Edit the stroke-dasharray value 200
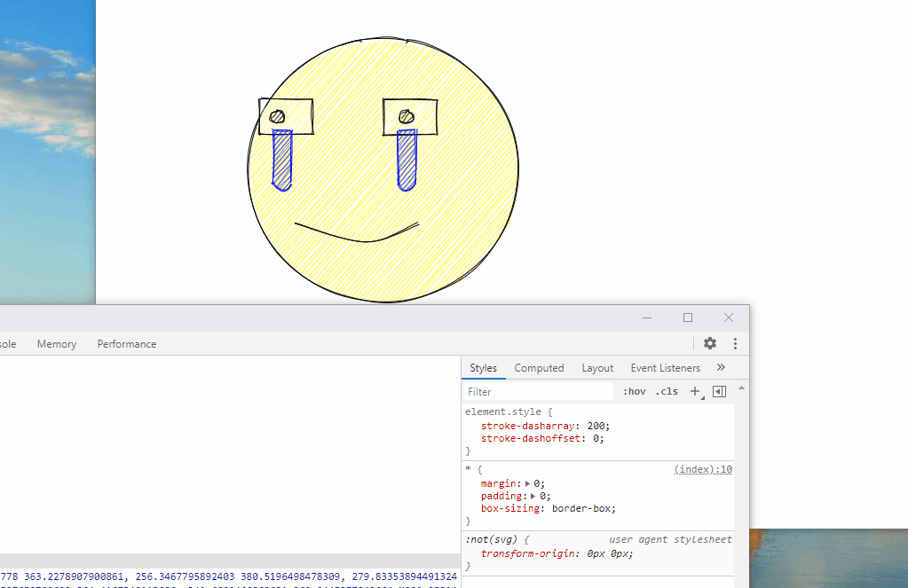The height and width of the screenshot is (588, 908). click(593, 425)
